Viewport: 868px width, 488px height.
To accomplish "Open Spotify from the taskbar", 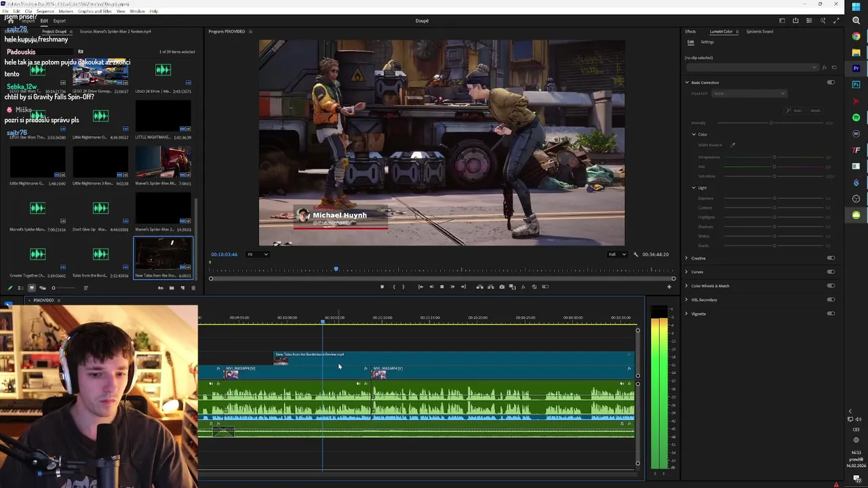I will 856,117.
